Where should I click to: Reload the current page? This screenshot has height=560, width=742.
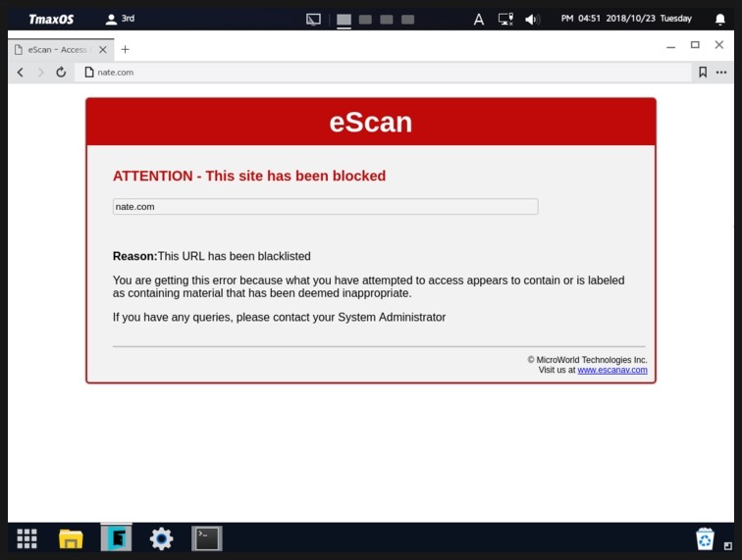click(x=61, y=73)
